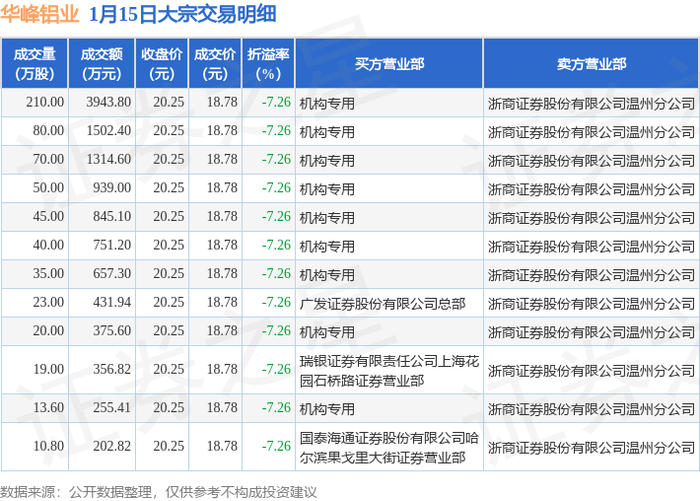The image size is (700, 501).
Task: Select the 成交额(万元) column header
Action: click(101, 63)
